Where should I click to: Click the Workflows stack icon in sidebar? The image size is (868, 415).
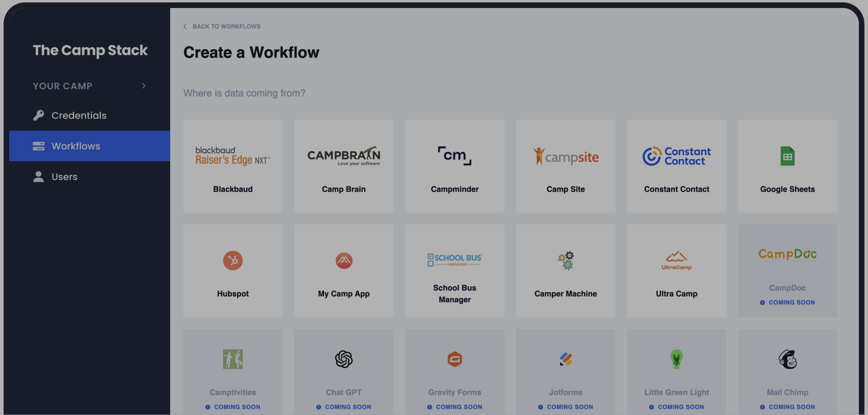[39, 146]
